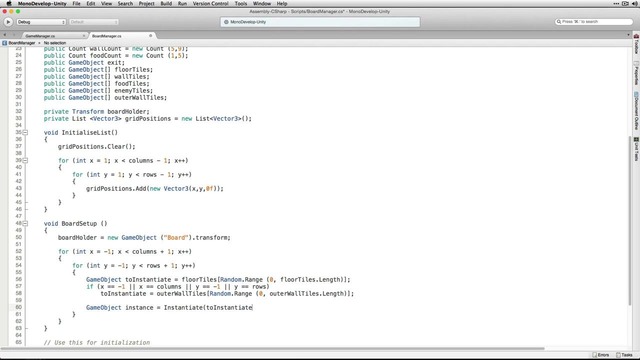This screenshot has width=640, height=360.
Task: Click the text 'gridPositions.Clear();'
Action: (x=96, y=147)
